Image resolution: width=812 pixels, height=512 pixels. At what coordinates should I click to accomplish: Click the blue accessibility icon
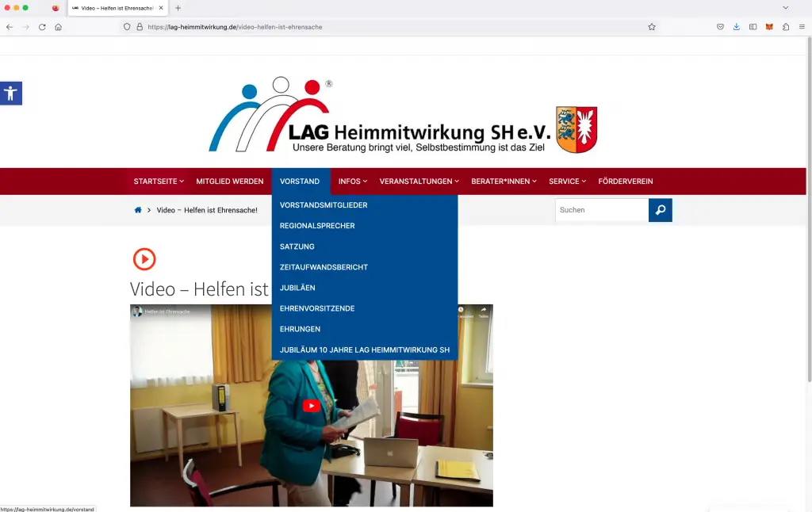click(10, 94)
